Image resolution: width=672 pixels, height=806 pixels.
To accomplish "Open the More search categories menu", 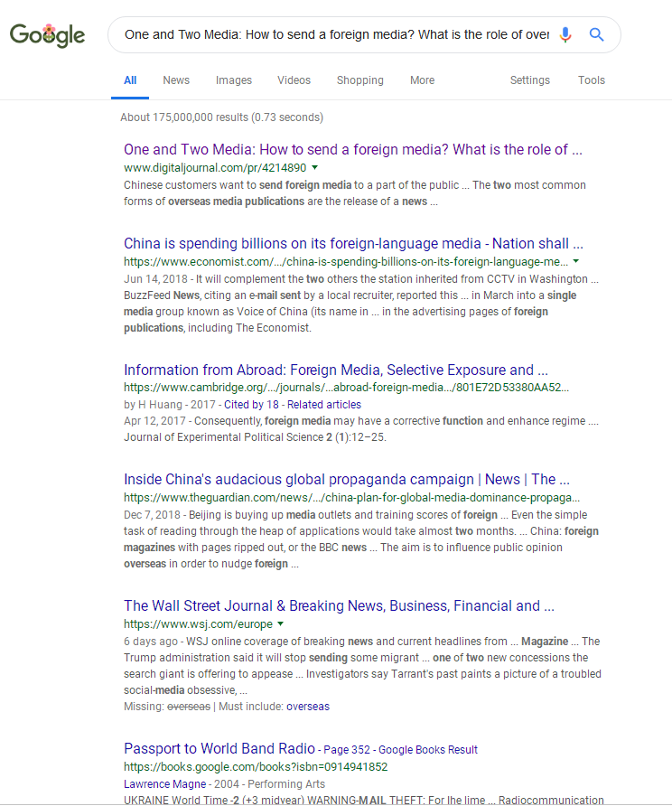I will click(423, 80).
